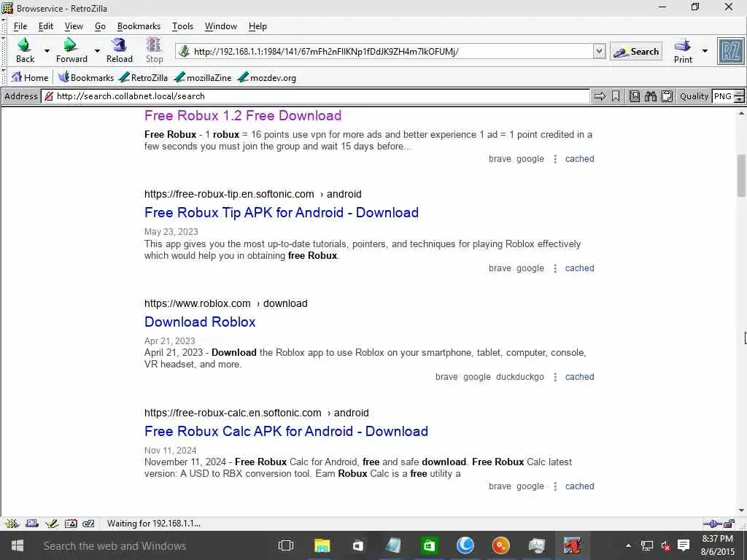Viewport: 747px width, 560px height.
Task: Click the framed bookmark icon in Address bar
Action: tap(635, 96)
